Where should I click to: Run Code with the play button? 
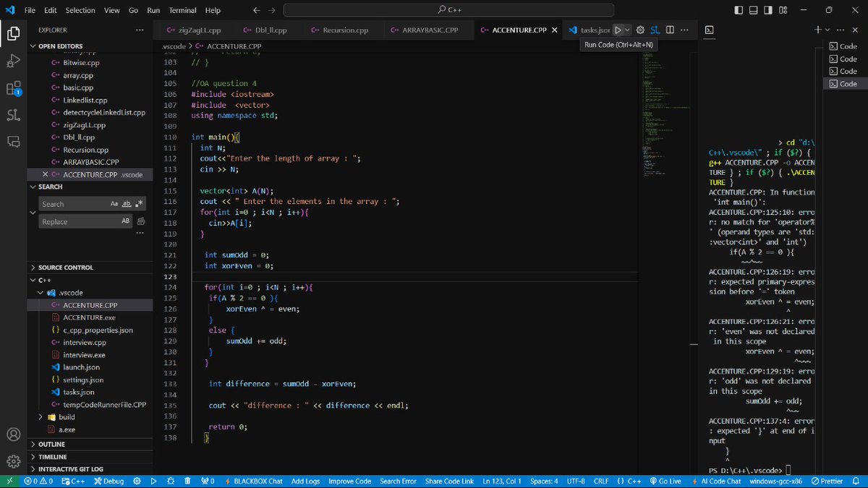point(618,30)
